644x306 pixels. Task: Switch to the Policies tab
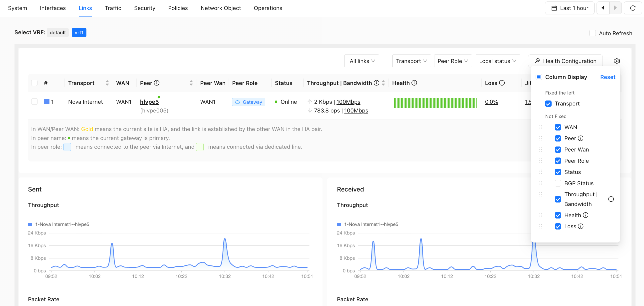click(x=178, y=8)
